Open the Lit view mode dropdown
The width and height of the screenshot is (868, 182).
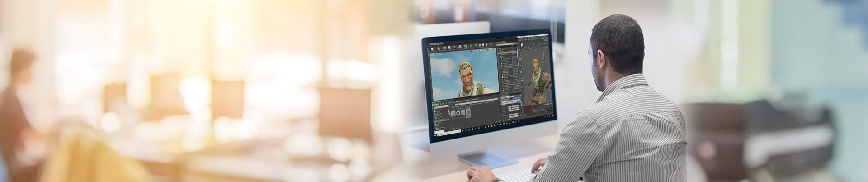[x=440, y=54]
